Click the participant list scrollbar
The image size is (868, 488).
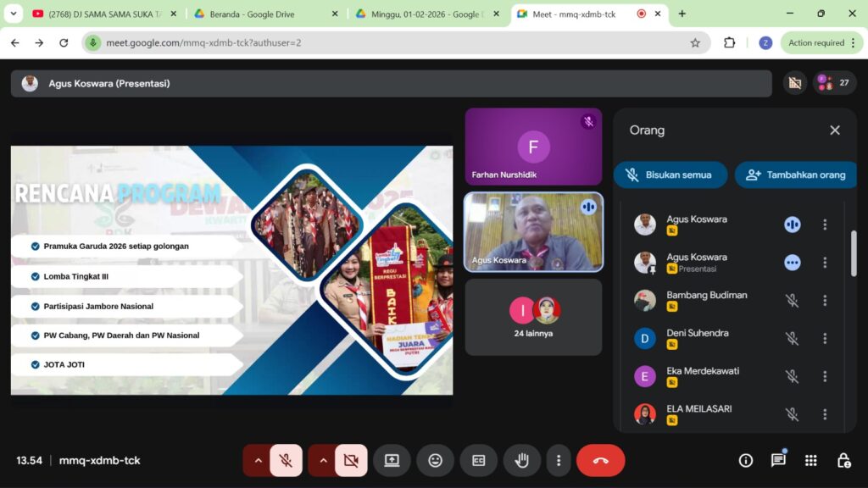pos(853,254)
